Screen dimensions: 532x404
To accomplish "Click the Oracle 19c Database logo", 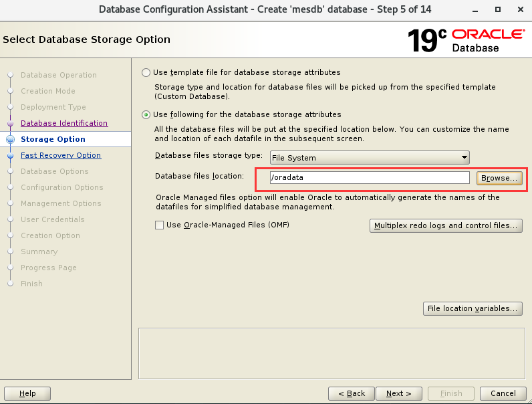I will coord(466,40).
